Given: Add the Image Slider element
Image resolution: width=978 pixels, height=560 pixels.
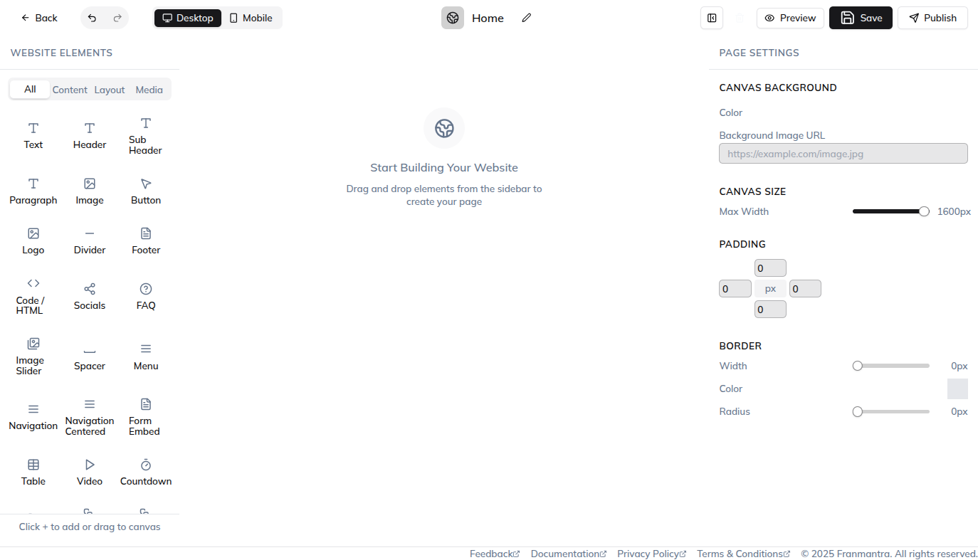Looking at the screenshot, I should coord(33,356).
